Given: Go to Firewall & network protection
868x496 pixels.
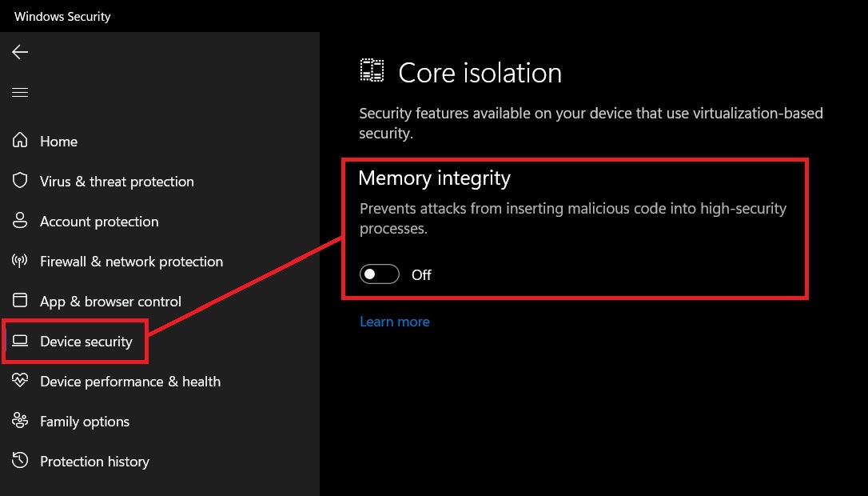Looking at the screenshot, I should point(132,261).
